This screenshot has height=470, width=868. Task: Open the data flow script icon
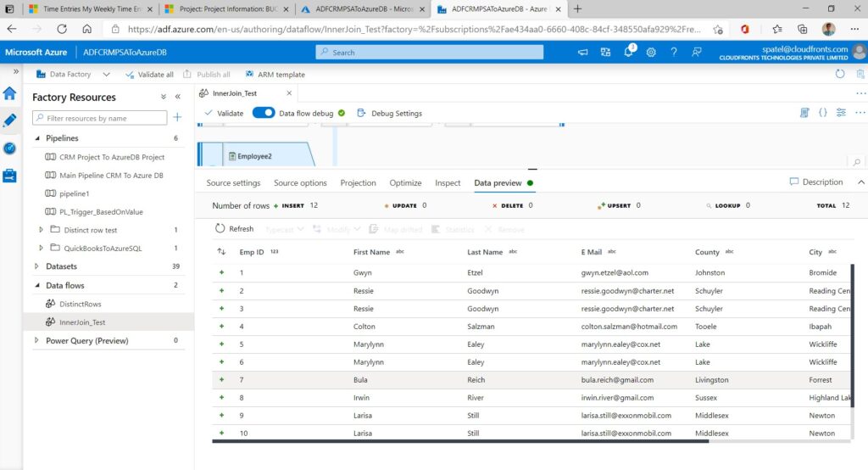[x=804, y=113]
